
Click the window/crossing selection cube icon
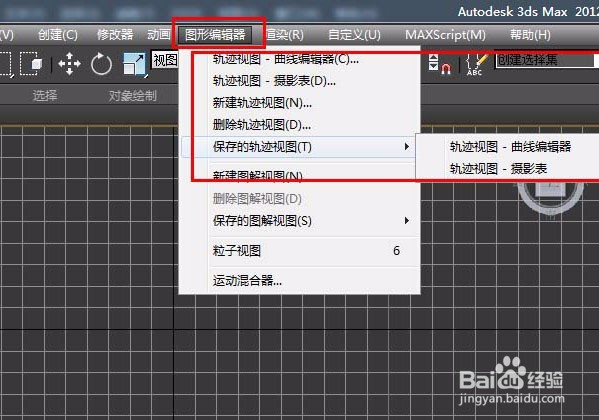pos(31,64)
